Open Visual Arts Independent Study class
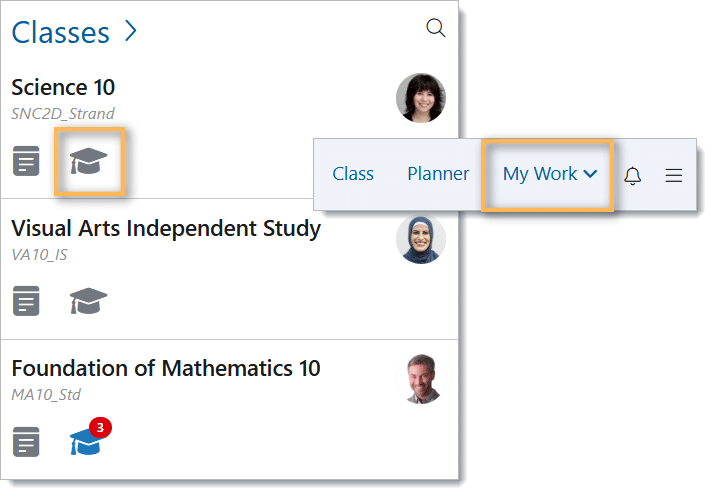The width and height of the screenshot is (712, 495). [166, 228]
